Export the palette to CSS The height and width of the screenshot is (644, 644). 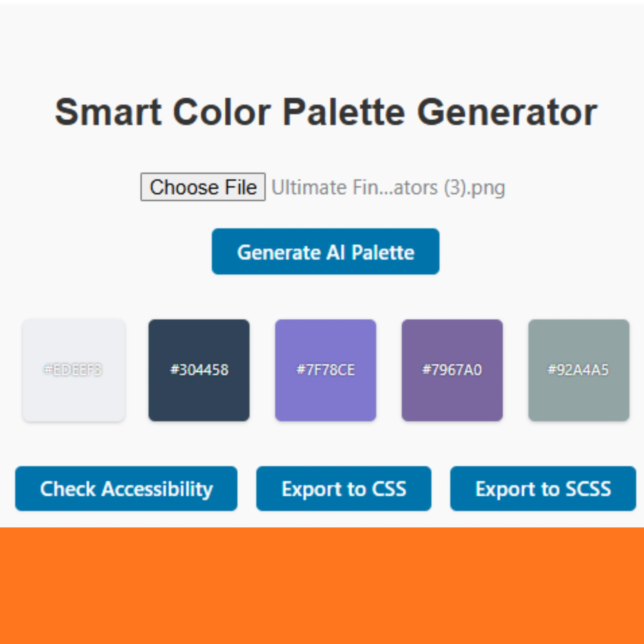coord(344,488)
